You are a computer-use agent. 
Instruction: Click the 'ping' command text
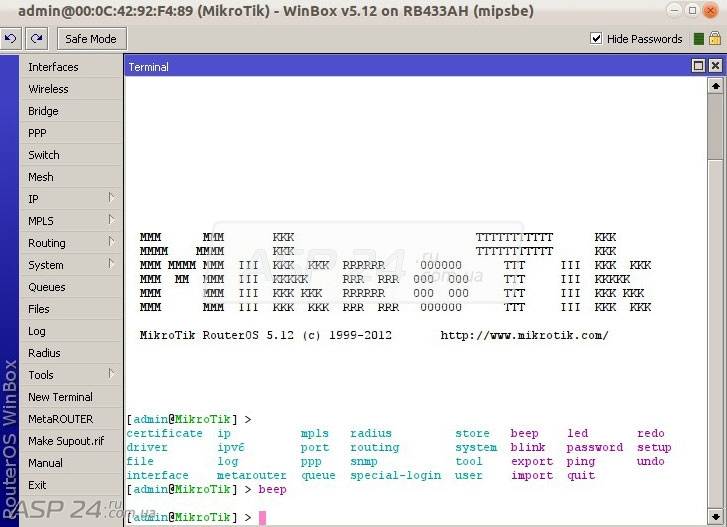[580, 462]
